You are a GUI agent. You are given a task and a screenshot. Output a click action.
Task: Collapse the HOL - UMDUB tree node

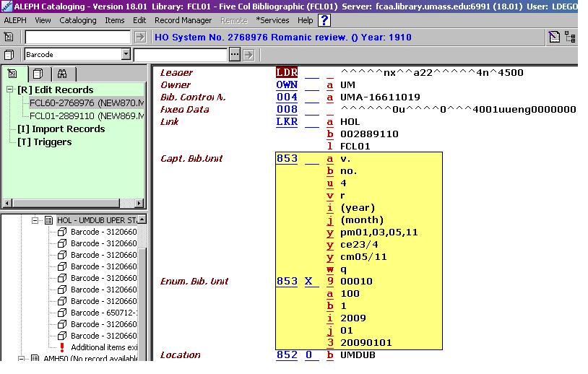35,219
